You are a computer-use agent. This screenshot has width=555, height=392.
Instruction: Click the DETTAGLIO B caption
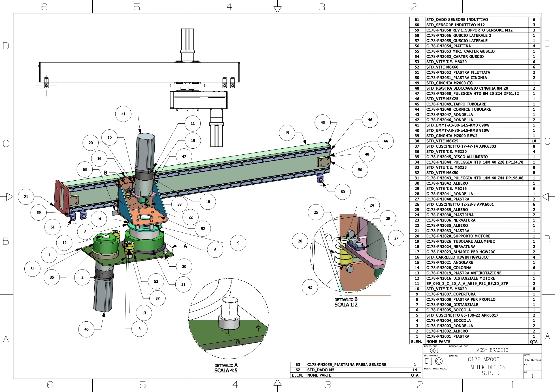click(346, 299)
